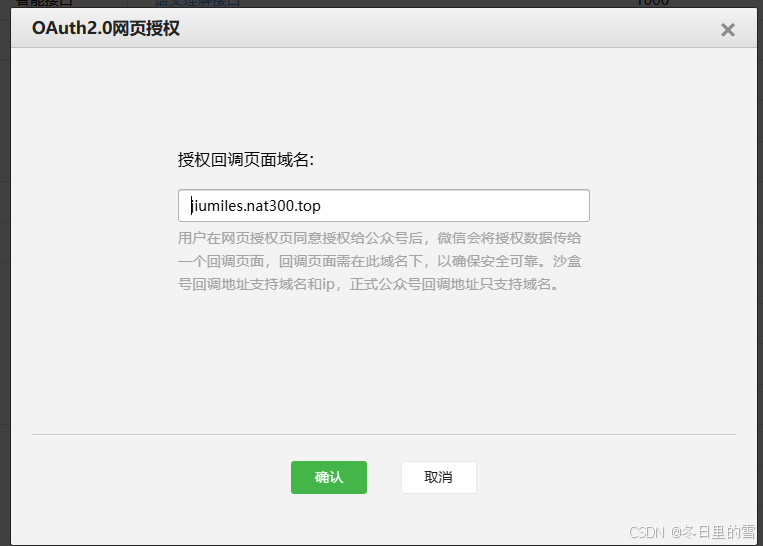Click the green 确认 confirm button
The image size is (763, 546).
[x=329, y=477]
